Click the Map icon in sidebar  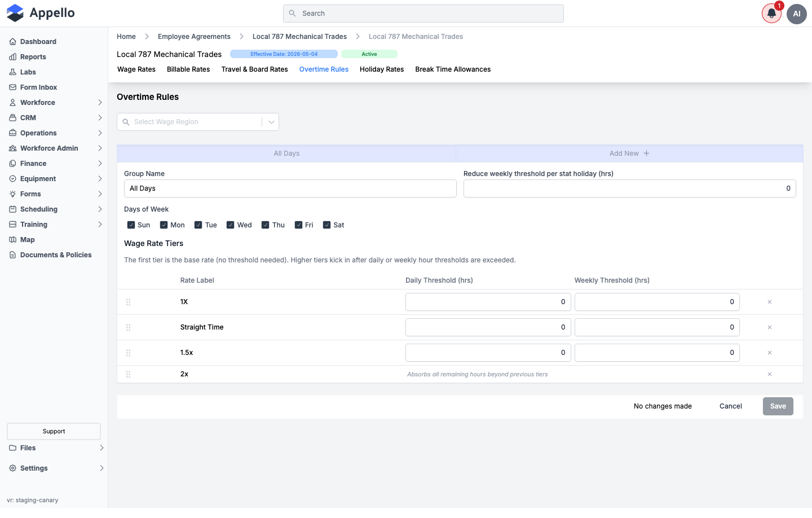(12, 240)
